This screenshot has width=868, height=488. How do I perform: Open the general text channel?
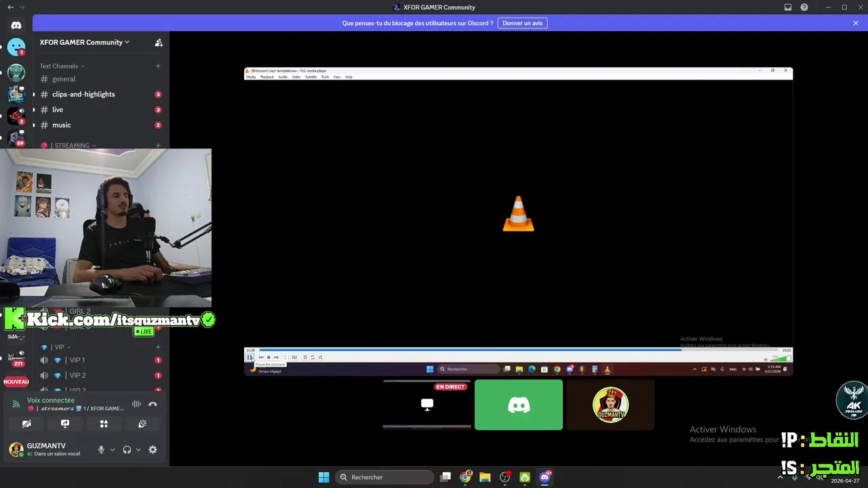click(x=101, y=79)
